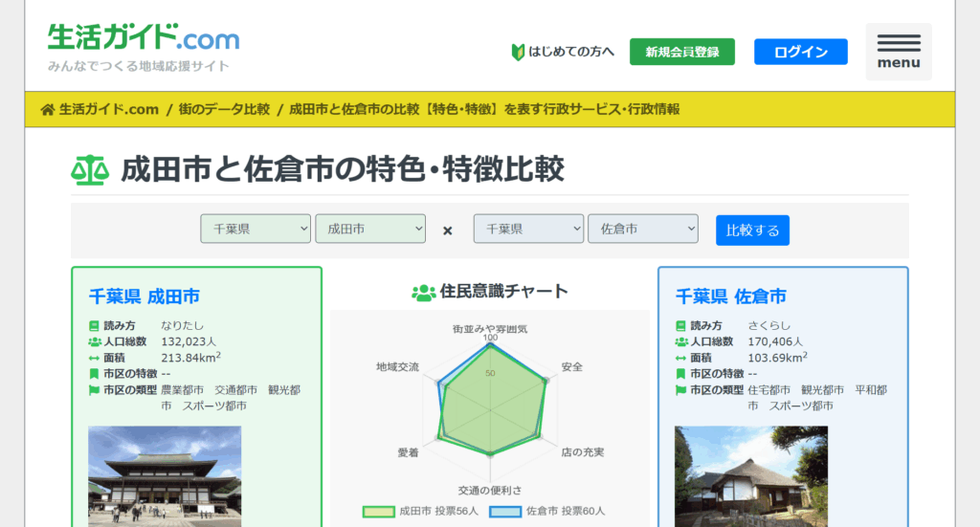Click the 132,023人 population value
Image resolution: width=980 pixels, height=527 pixels.
(189, 342)
